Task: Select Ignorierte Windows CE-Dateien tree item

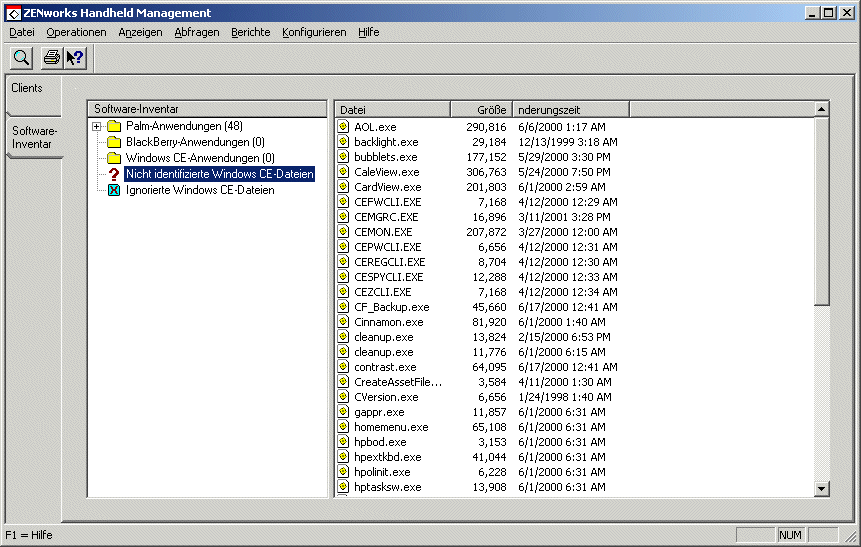Action: 200,190
